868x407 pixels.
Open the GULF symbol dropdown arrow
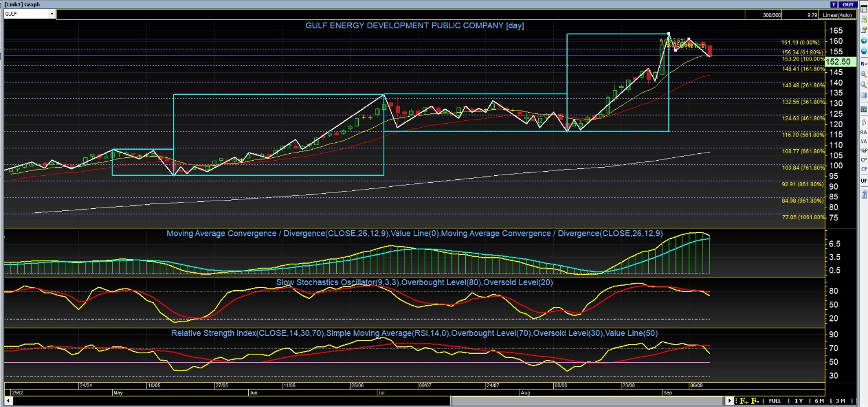click(x=52, y=13)
